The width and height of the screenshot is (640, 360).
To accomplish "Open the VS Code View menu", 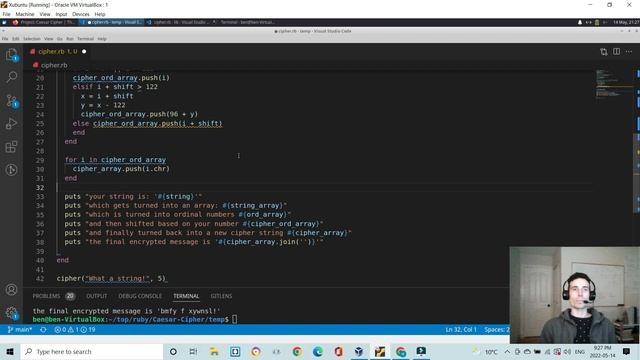I will point(49,39).
